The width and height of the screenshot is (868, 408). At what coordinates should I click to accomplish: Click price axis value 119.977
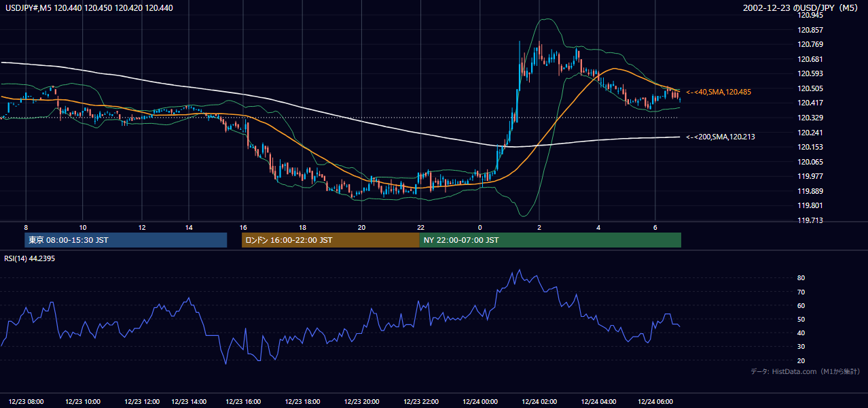[x=811, y=176]
